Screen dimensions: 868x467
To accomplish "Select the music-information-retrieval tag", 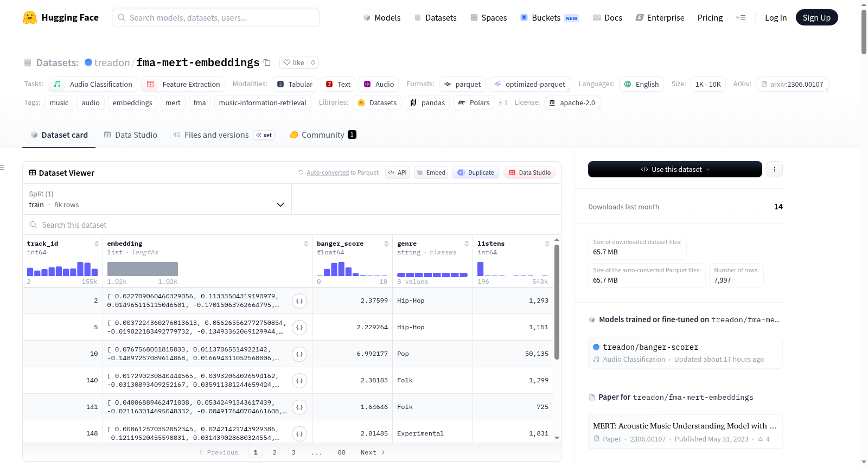I will (x=263, y=103).
